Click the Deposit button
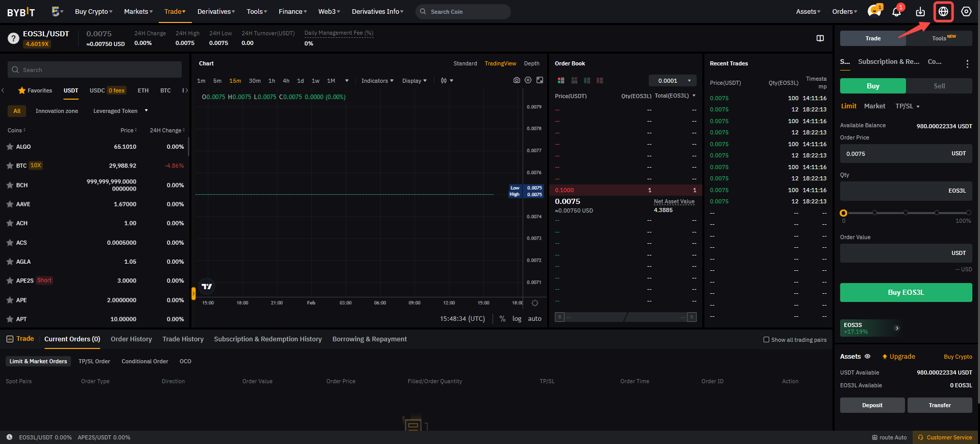Screen dimensions: 980x444 pyautogui.click(x=872, y=405)
